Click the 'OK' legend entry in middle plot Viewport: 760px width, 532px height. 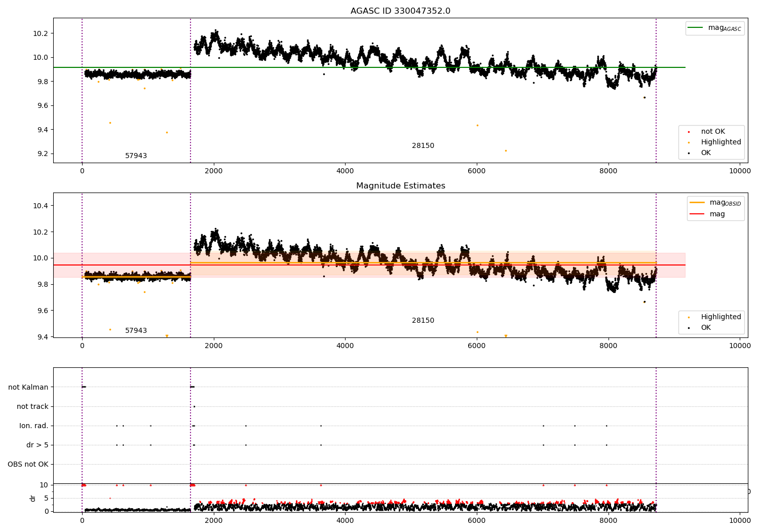pyautogui.click(x=699, y=328)
